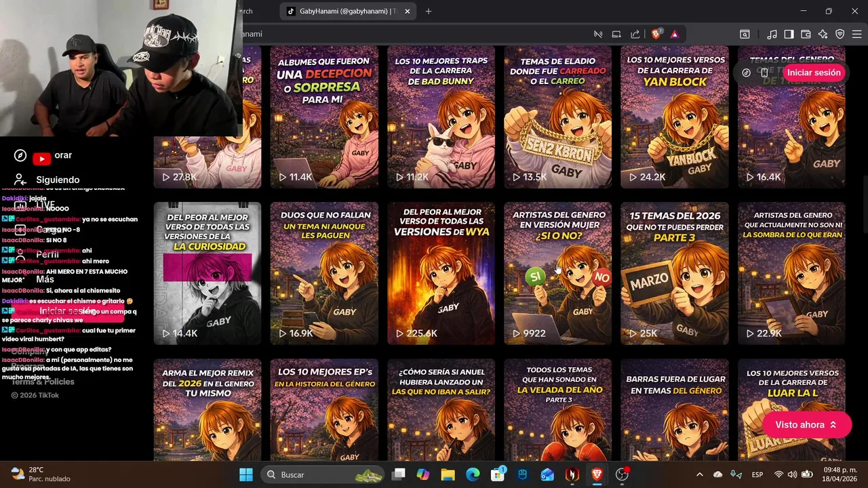This screenshot has width=868, height=488.
Task: Open the Brave music playlist icon
Action: (x=772, y=34)
